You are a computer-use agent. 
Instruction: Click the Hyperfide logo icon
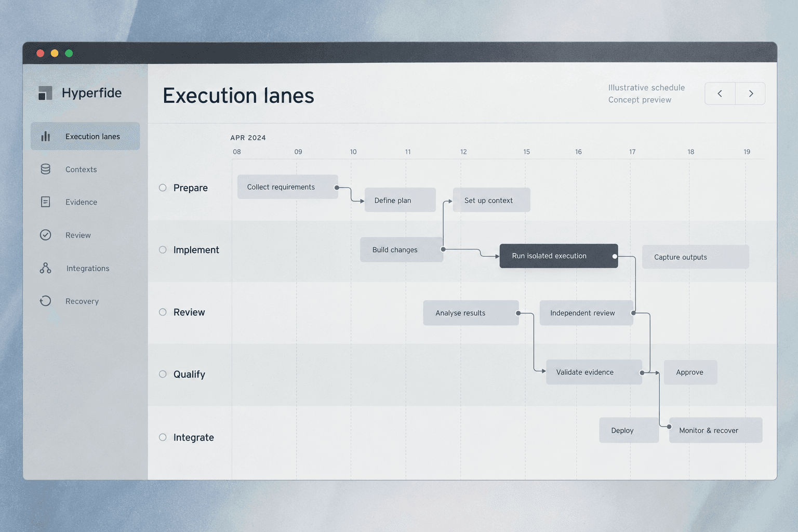(45, 93)
